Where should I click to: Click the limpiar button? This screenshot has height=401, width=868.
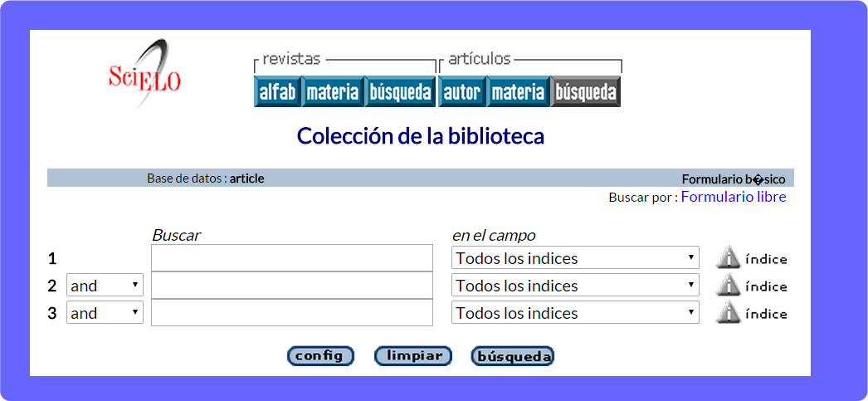pos(413,356)
